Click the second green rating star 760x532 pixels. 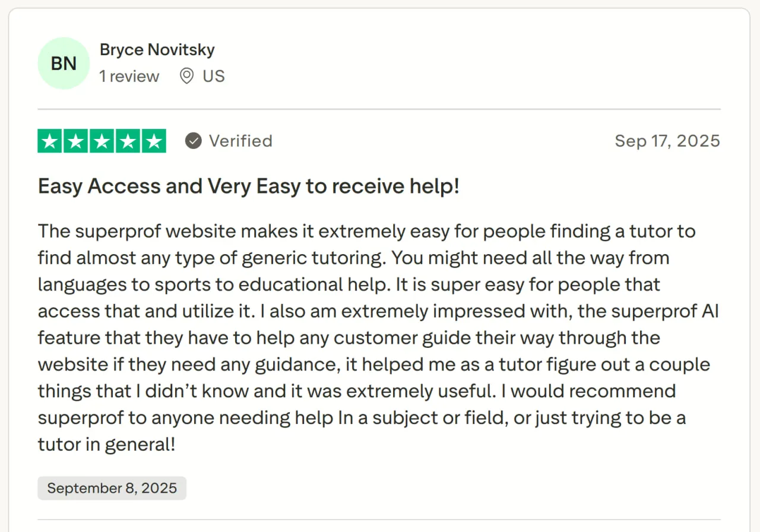(76, 141)
